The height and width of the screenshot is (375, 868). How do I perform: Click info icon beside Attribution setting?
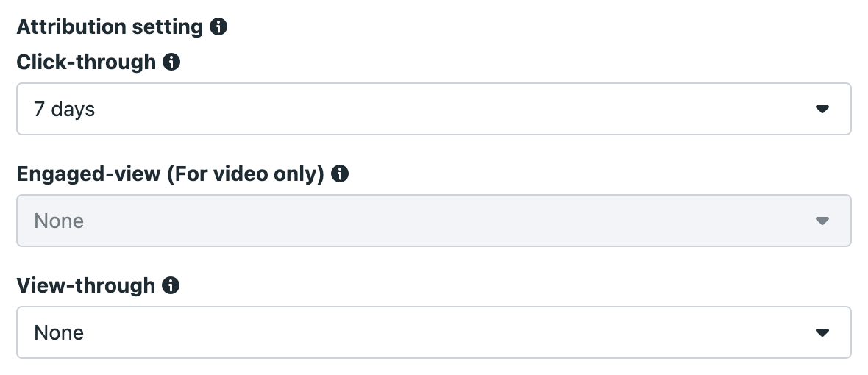point(218,26)
